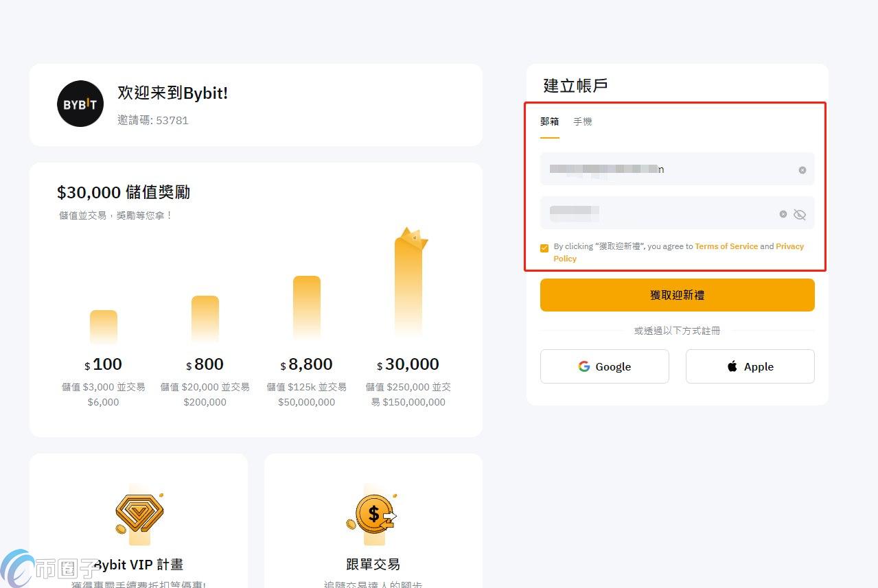Sign up with the Apple button
878x588 pixels.
click(750, 366)
